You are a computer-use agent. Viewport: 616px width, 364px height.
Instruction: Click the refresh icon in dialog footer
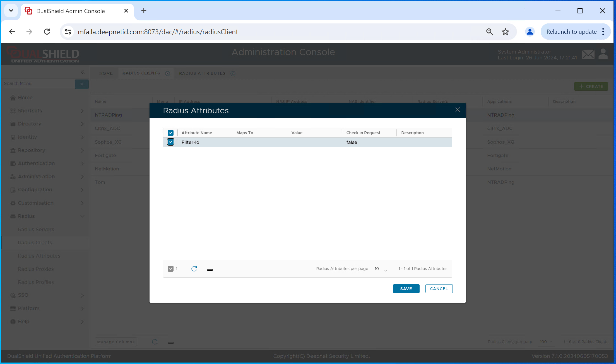[x=194, y=269]
